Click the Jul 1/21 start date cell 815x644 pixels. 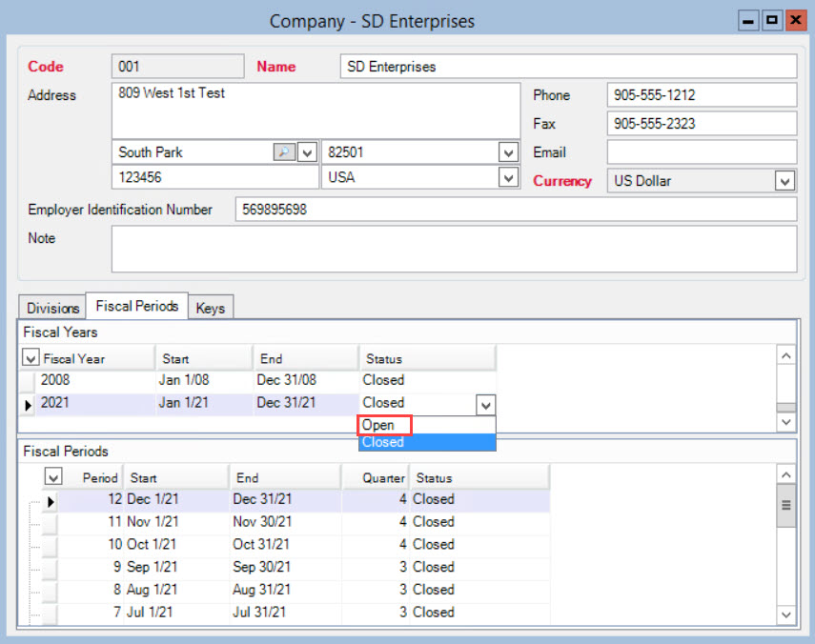coord(176,613)
